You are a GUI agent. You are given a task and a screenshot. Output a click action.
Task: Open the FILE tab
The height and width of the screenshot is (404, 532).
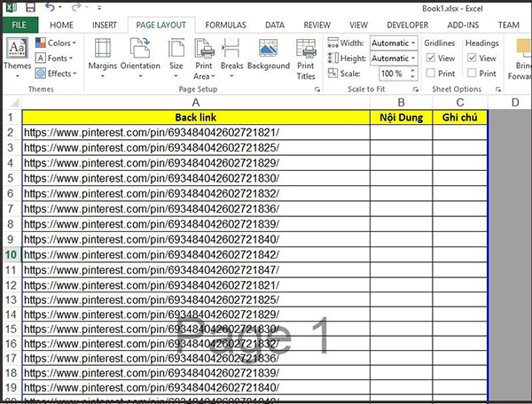pyautogui.click(x=20, y=25)
